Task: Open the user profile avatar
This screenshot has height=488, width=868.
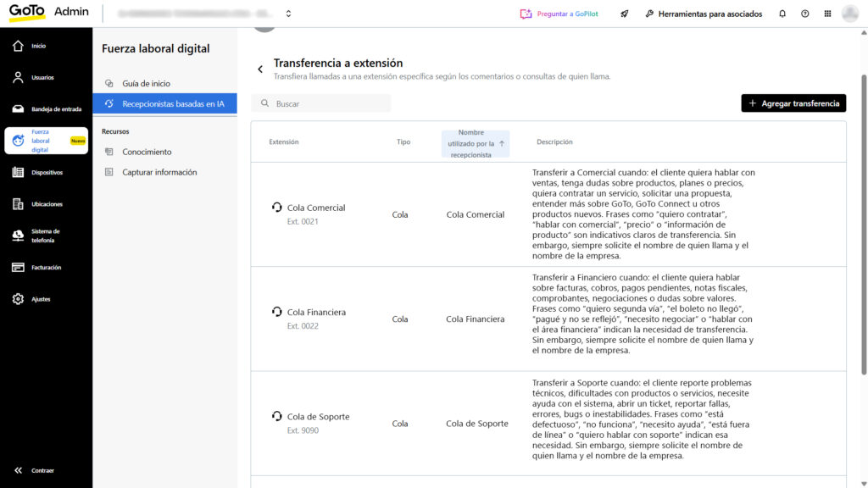Action: [850, 14]
